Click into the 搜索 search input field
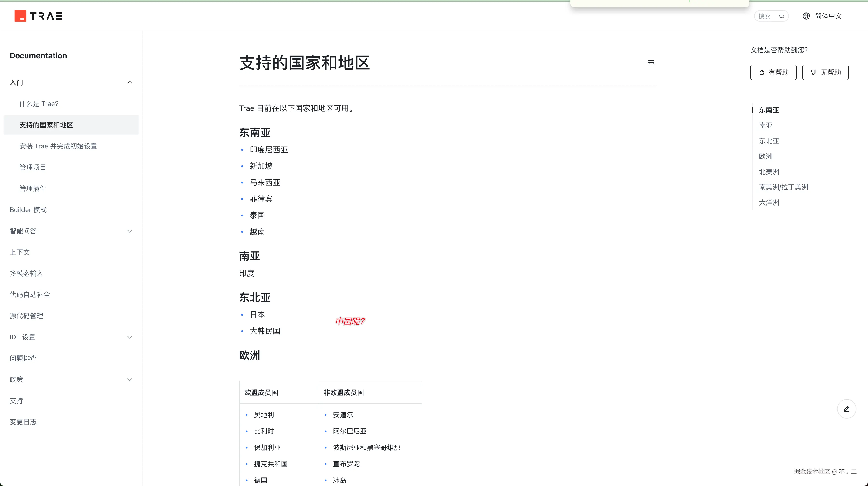Viewport: 868px width, 486px height. pyautogui.click(x=765, y=16)
